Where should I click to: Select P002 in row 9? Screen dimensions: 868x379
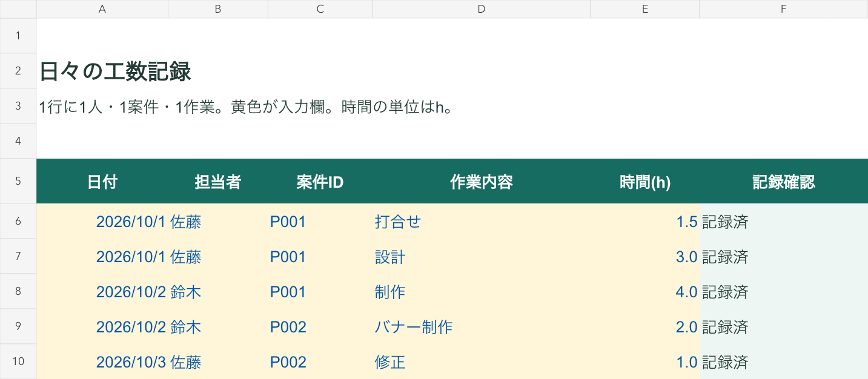320,326
